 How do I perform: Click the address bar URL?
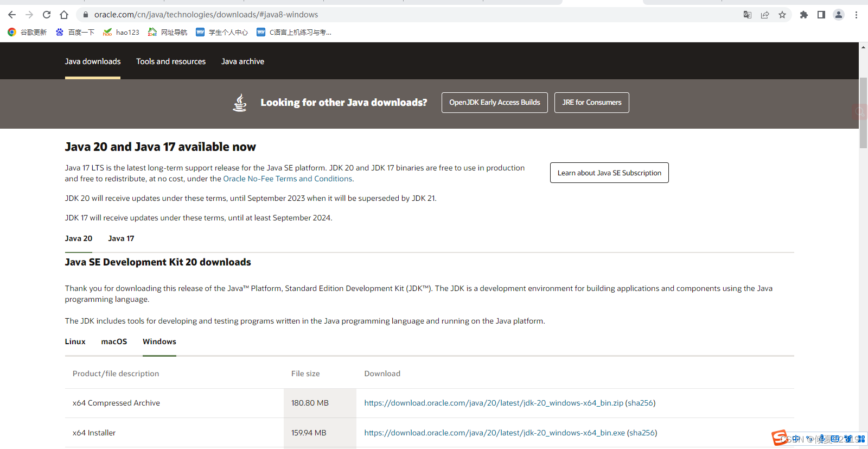[206, 15]
